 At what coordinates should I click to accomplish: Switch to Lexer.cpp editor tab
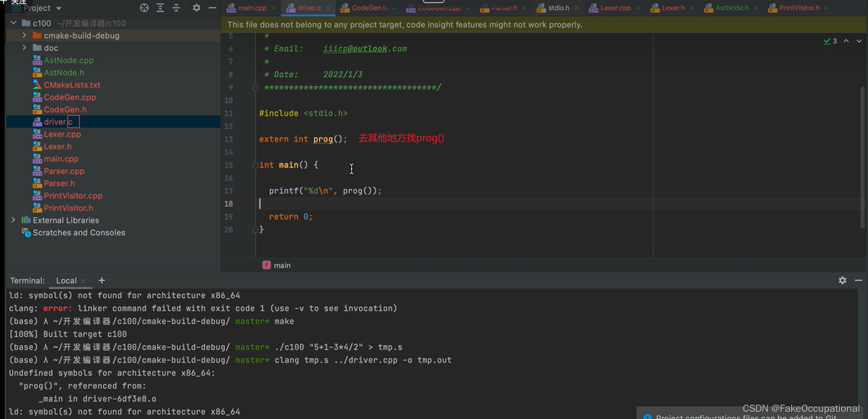[x=615, y=8]
